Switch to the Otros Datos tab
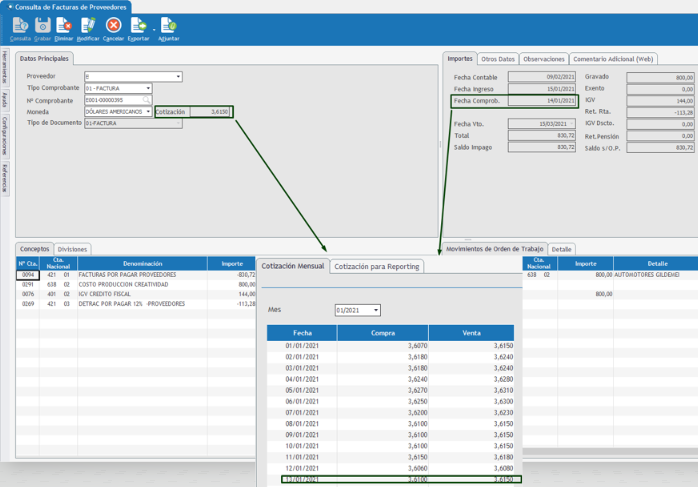The width and height of the screenshot is (698, 487). [x=497, y=59]
